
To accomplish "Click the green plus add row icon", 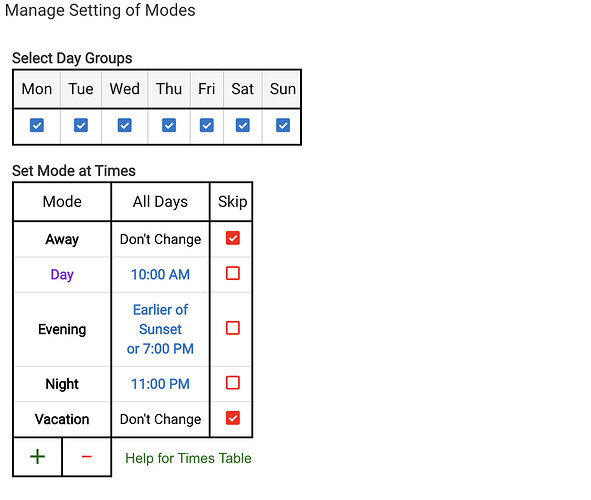I will [37, 457].
